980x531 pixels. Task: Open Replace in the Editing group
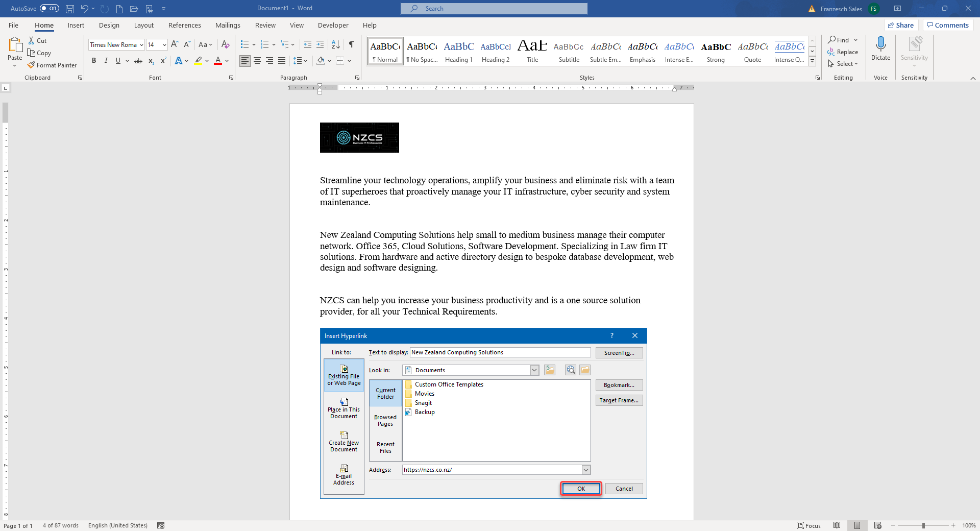pyautogui.click(x=843, y=52)
